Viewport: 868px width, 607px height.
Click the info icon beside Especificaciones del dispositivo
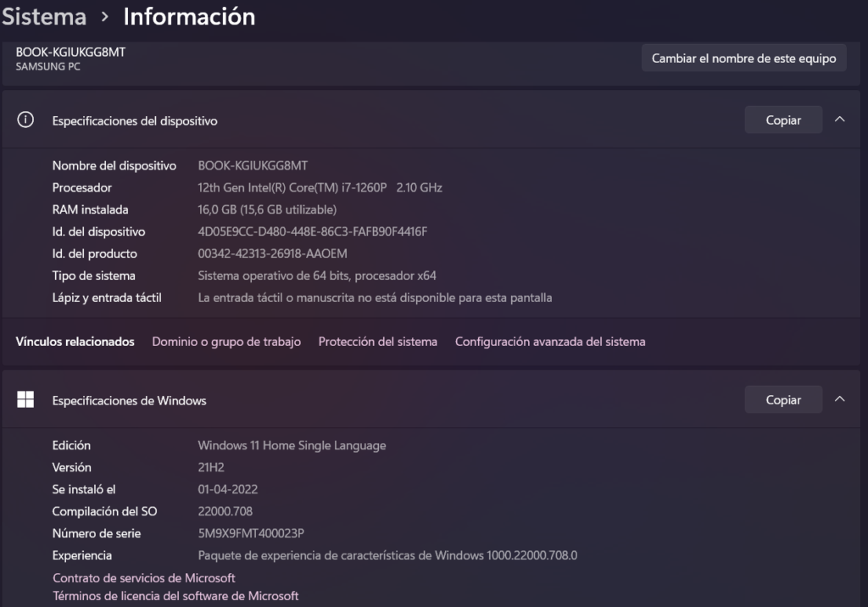(25, 120)
